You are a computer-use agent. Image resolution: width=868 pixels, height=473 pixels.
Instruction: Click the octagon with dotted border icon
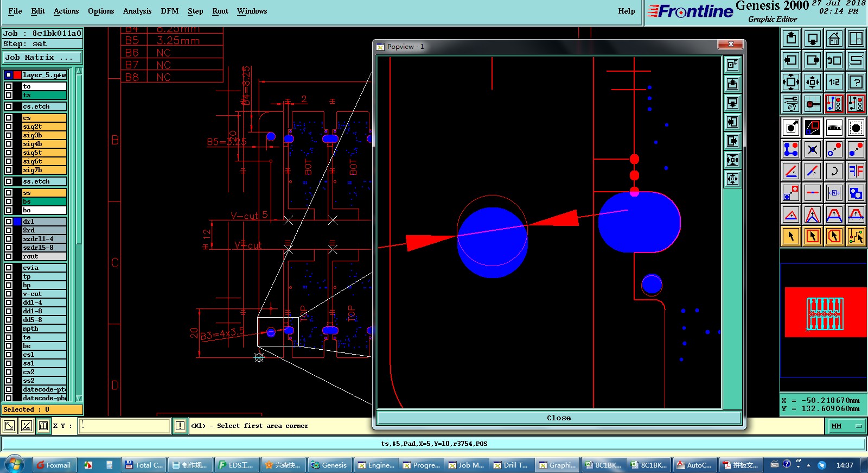856,128
